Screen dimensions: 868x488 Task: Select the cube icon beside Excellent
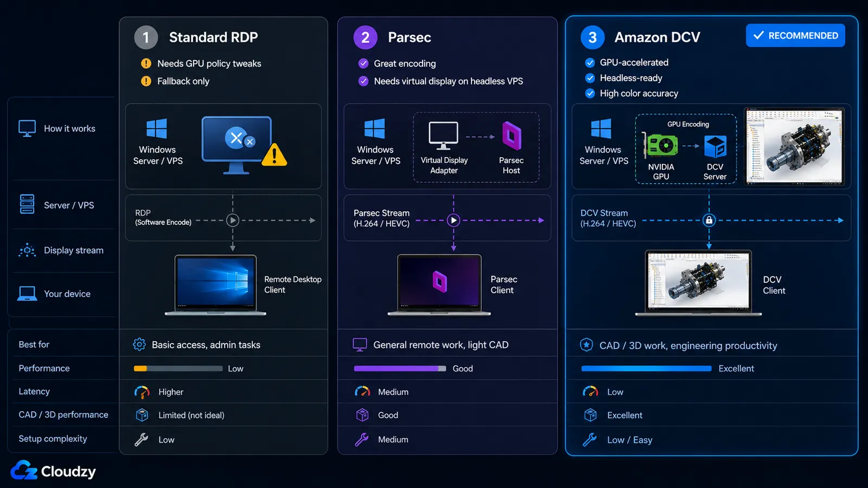click(x=590, y=415)
